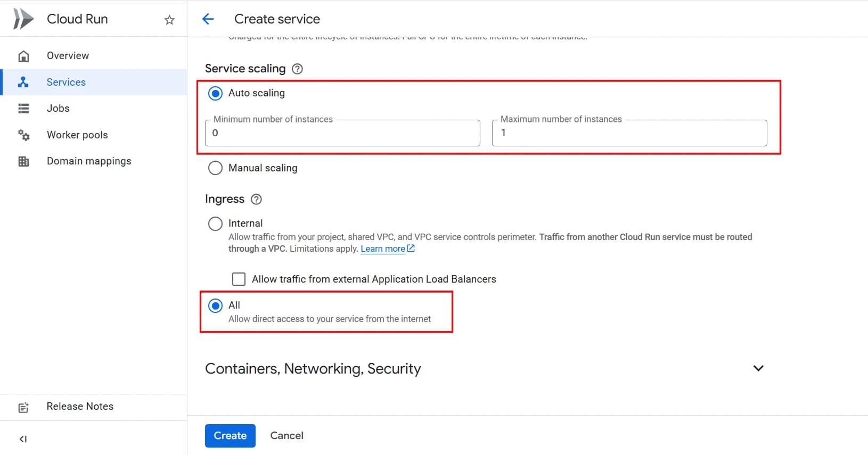Open Worker pools via its gear icon
This screenshot has height=455, width=868.
coord(23,135)
